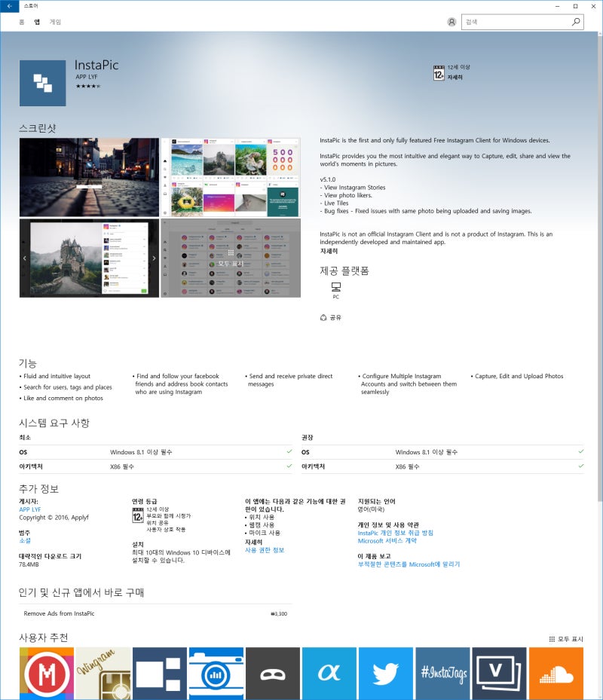The image size is (603, 700).
Task: Report app via 부적절한 콘텐츠를 Microsoft에 알리기
Action: point(409,564)
